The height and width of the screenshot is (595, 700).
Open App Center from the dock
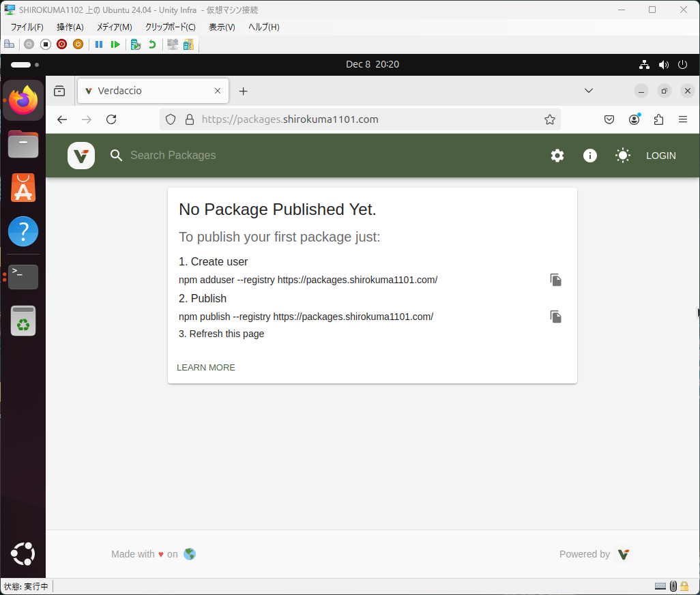(23, 188)
